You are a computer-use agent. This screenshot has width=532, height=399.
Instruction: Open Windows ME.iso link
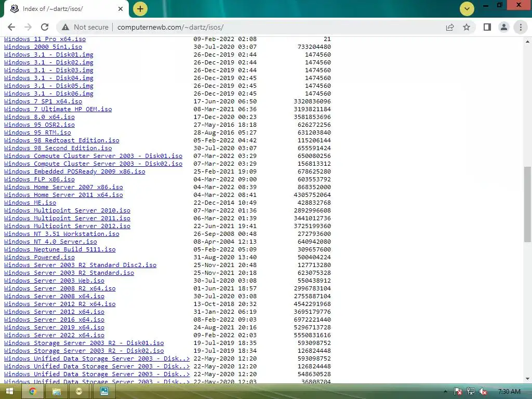click(30, 203)
